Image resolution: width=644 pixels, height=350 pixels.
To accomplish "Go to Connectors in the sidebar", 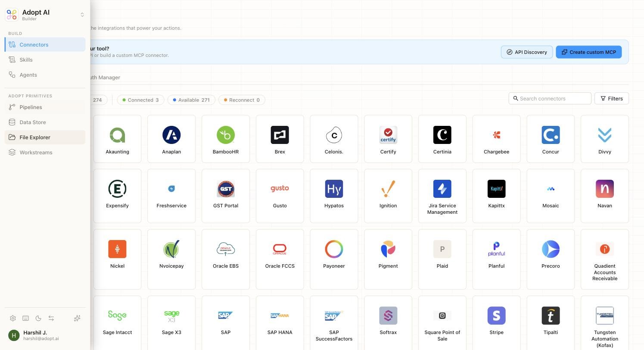I will coord(45,44).
